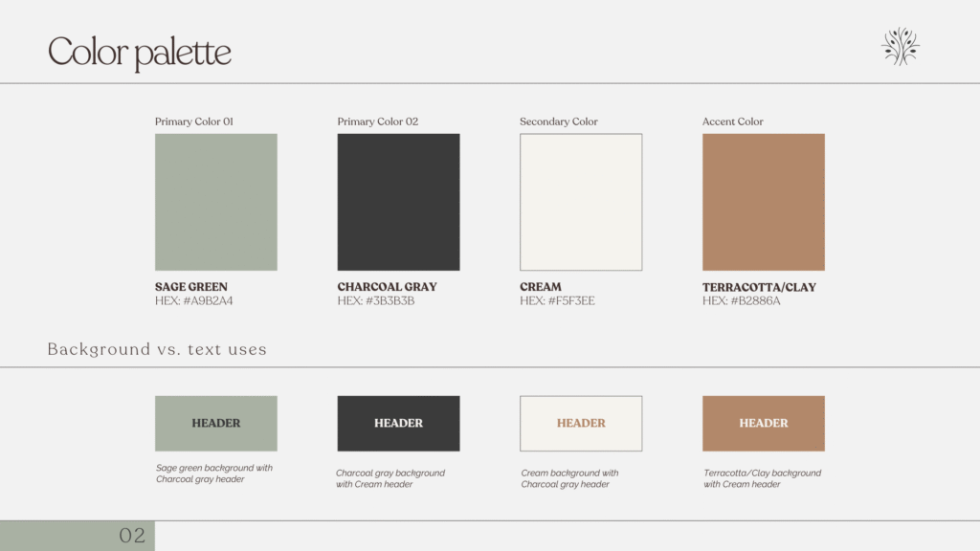980x551 pixels.
Task: Select the Sage Green large color swatch
Action: point(216,202)
